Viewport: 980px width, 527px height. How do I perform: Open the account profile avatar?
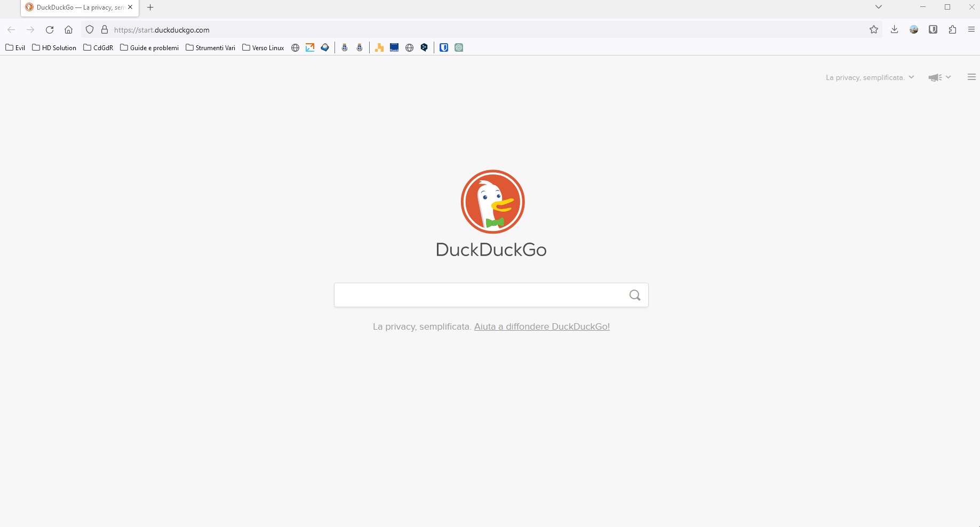pyautogui.click(x=914, y=30)
